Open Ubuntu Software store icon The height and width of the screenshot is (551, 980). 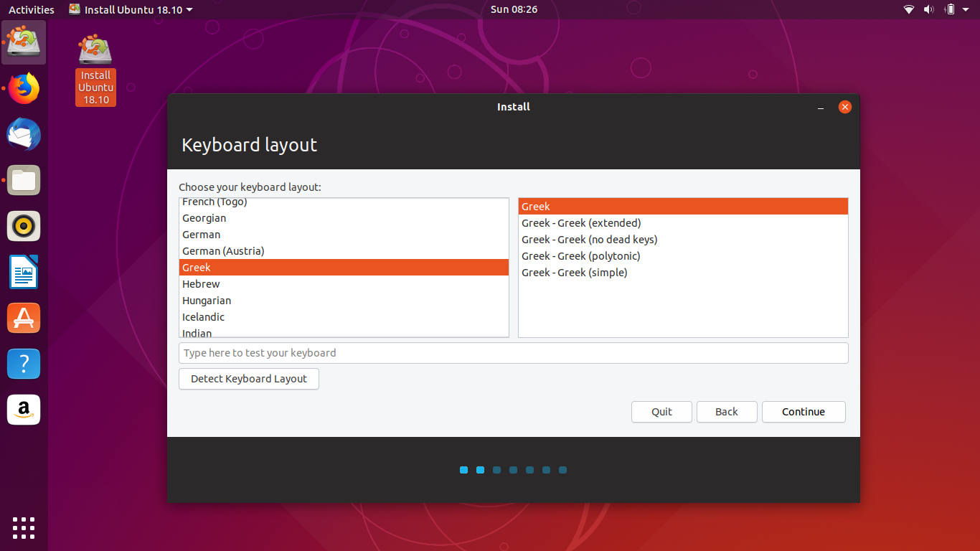pos(24,318)
